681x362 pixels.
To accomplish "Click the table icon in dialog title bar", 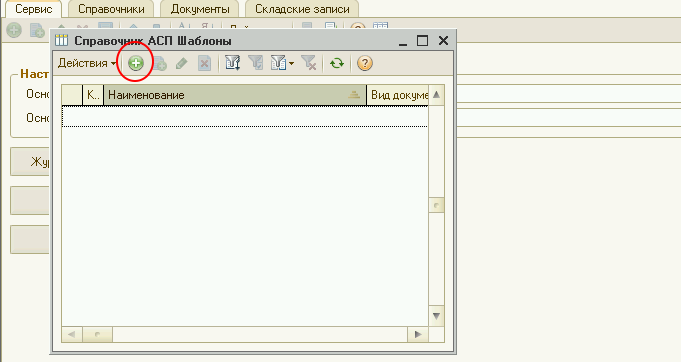I will click(x=62, y=41).
